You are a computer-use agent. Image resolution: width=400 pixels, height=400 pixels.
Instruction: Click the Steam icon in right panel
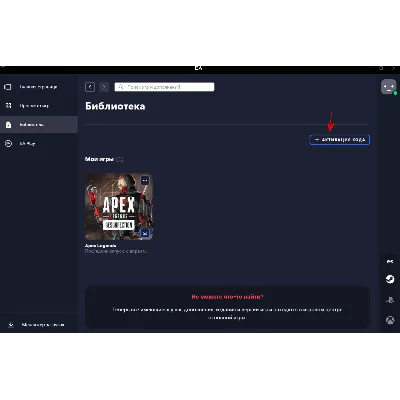tap(390, 279)
